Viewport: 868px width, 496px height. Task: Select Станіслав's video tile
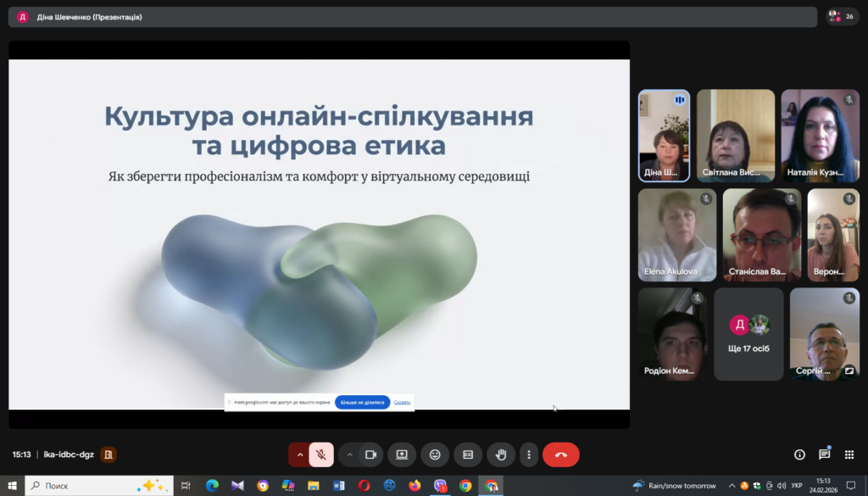tap(762, 235)
